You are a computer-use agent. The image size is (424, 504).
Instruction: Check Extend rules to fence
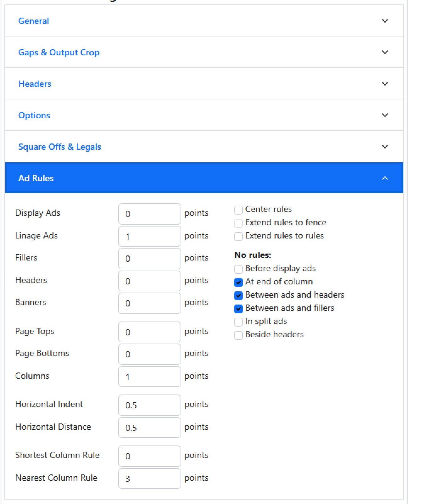point(238,223)
